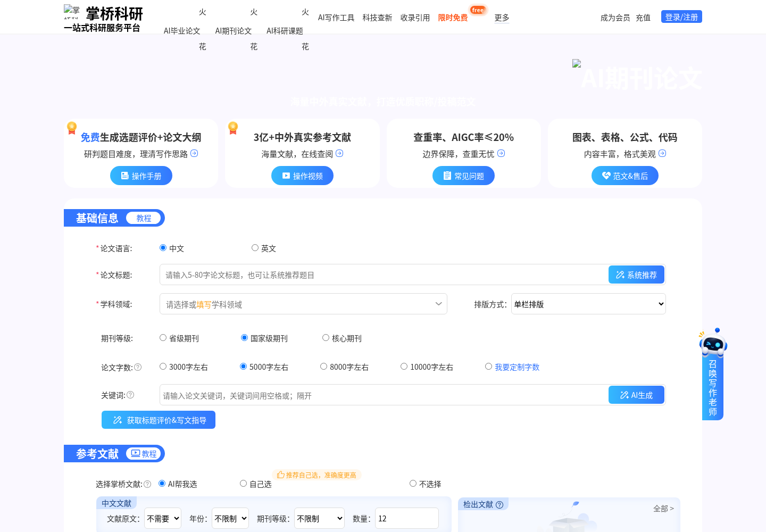This screenshot has width=766, height=532.
Task: Select 核心期刊 radio option
Action: coord(326,338)
